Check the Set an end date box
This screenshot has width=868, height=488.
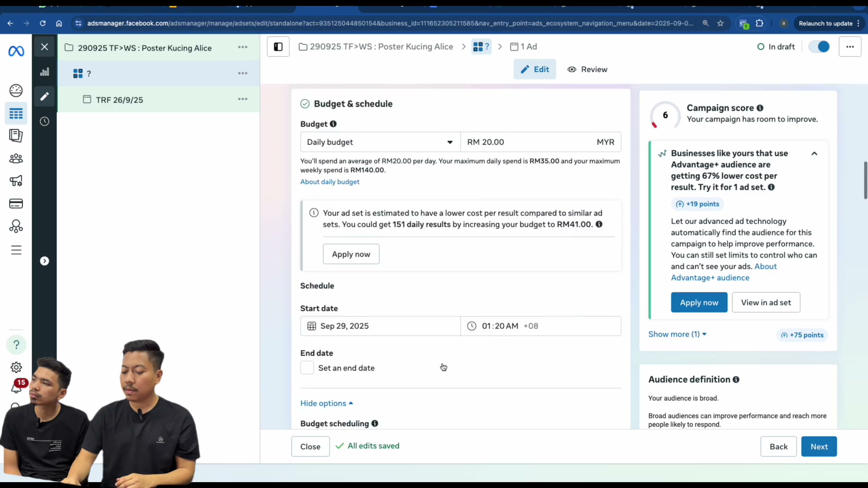(x=307, y=368)
